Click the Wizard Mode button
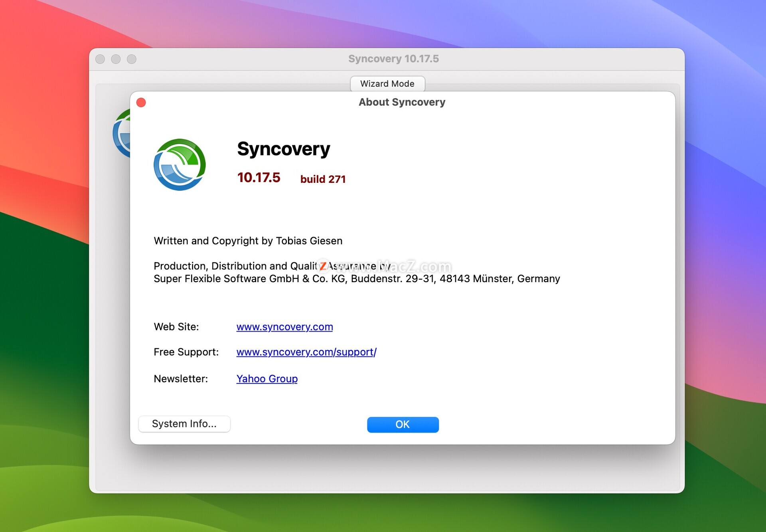The height and width of the screenshot is (532, 766). click(387, 83)
